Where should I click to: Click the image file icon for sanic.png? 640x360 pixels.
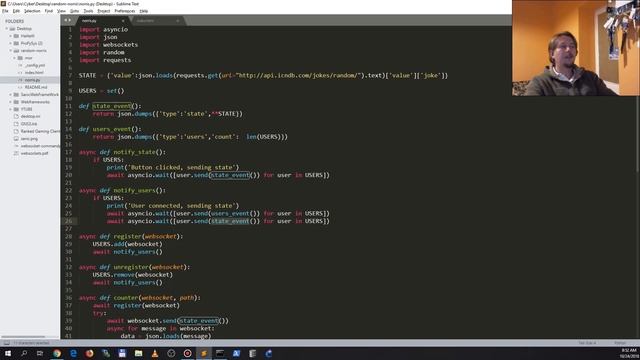pos(16,139)
